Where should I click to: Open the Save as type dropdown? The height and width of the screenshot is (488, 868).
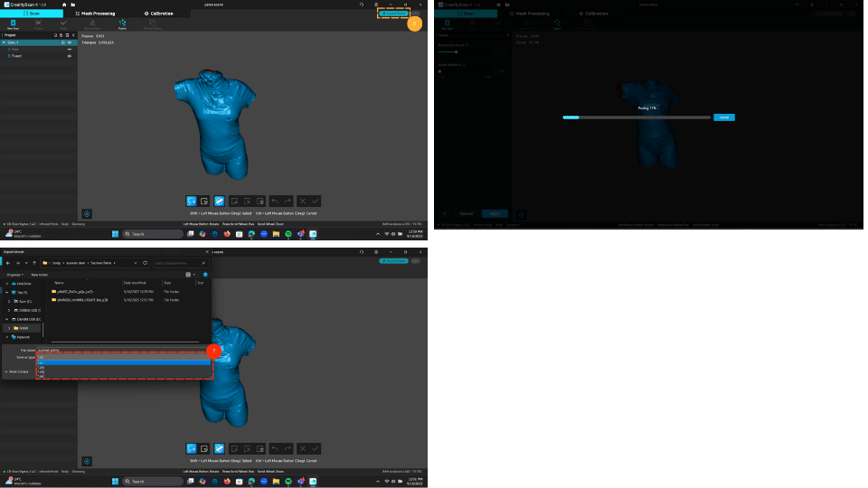(123, 357)
